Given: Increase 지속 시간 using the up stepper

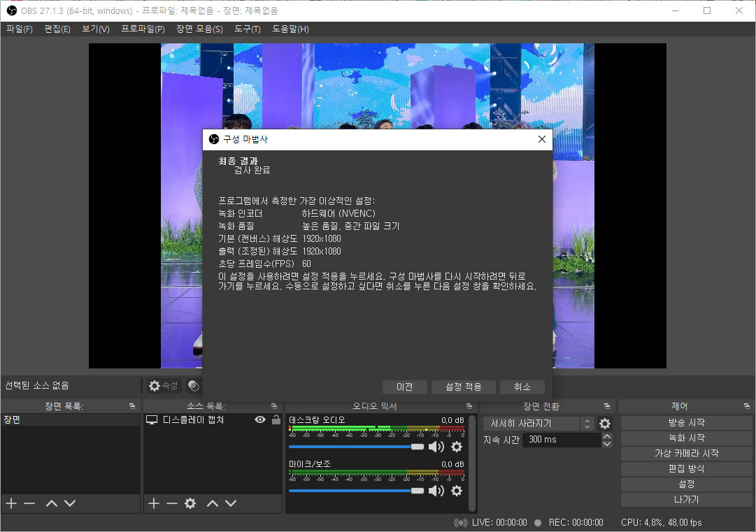Looking at the screenshot, I should (x=607, y=436).
